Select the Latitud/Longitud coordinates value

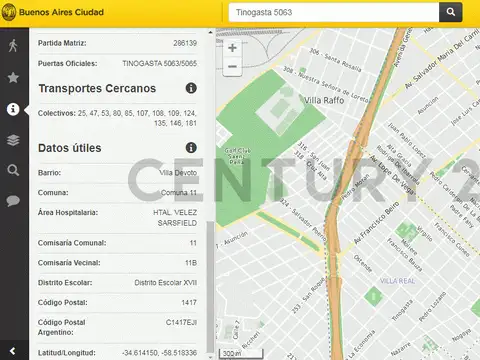point(159,353)
